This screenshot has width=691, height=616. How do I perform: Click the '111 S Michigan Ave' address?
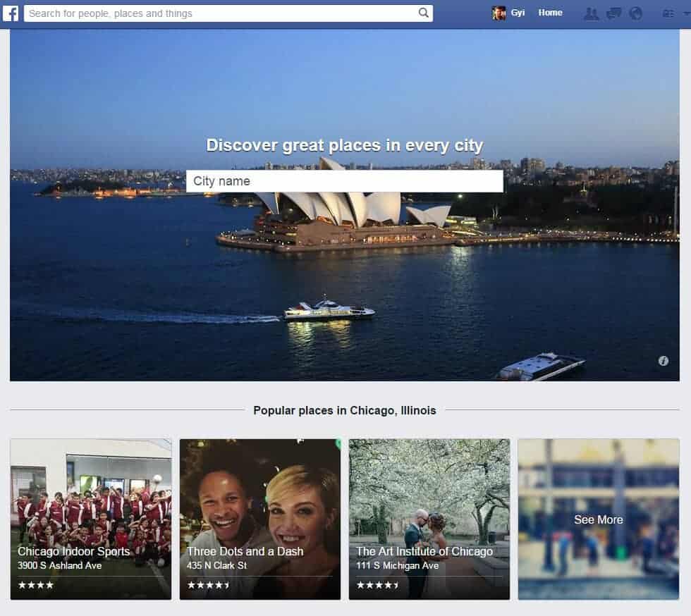(x=398, y=565)
